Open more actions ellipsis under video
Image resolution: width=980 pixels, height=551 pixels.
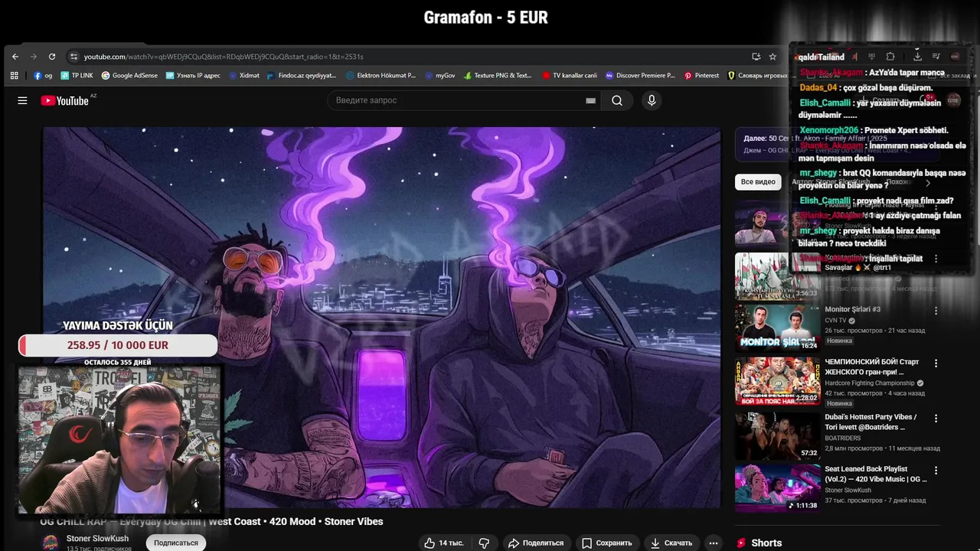coord(714,543)
